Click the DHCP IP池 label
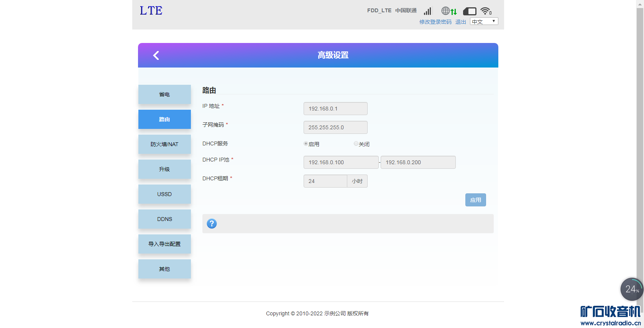 [216, 160]
